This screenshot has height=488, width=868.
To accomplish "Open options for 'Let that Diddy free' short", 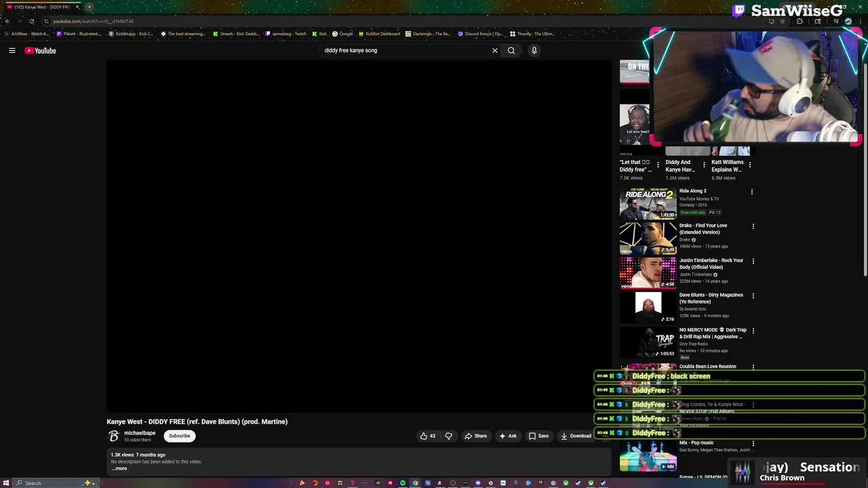I will (658, 165).
